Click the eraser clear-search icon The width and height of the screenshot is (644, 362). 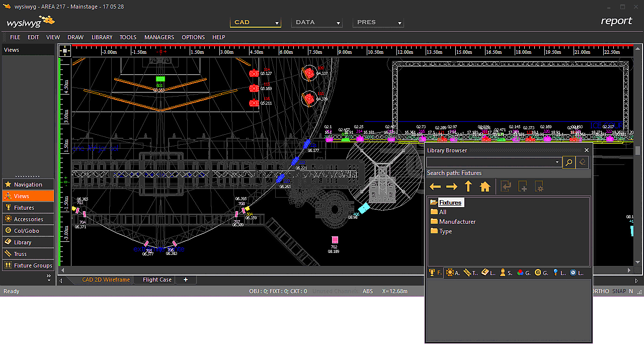[582, 162]
